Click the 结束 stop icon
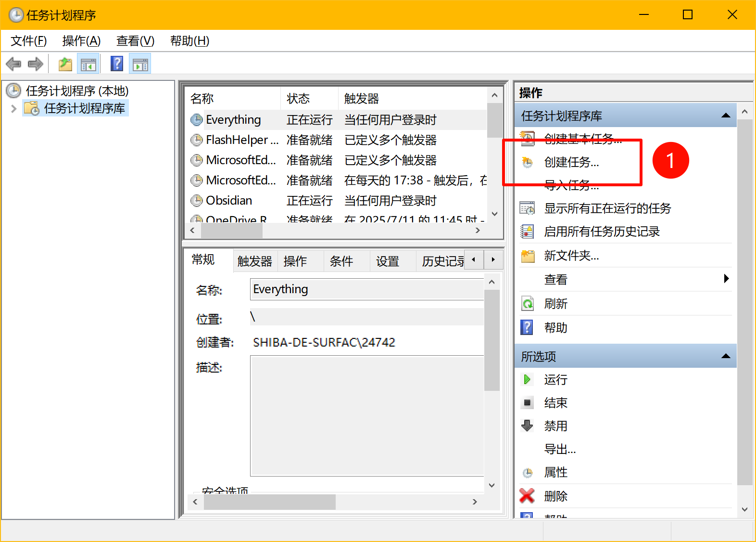Viewport: 756px width, 542px height. (528, 403)
